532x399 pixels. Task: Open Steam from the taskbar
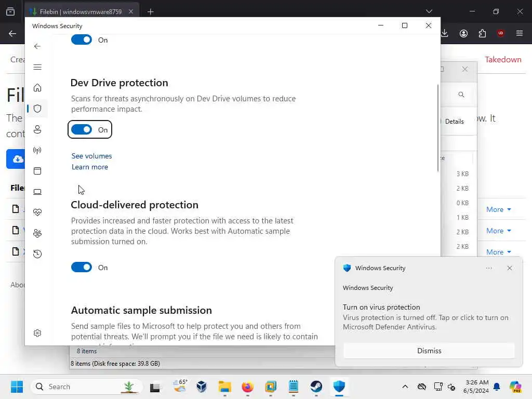click(x=316, y=387)
